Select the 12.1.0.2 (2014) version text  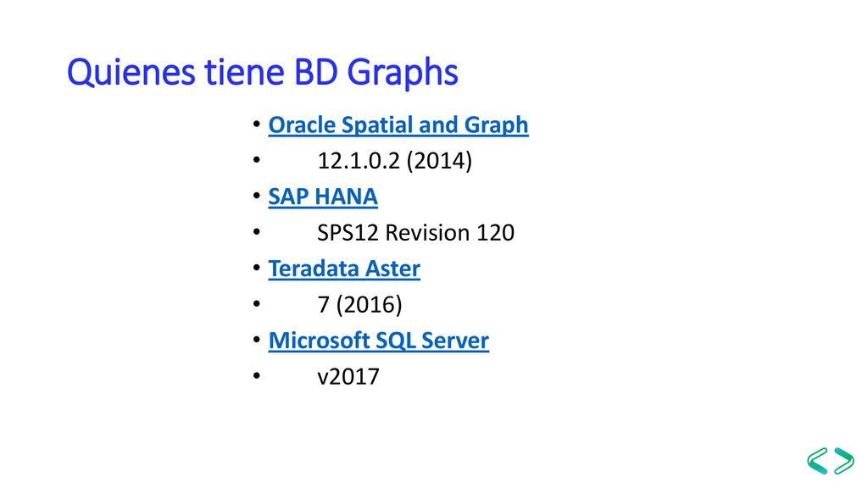pyautogui.click(x=395, y=161)
